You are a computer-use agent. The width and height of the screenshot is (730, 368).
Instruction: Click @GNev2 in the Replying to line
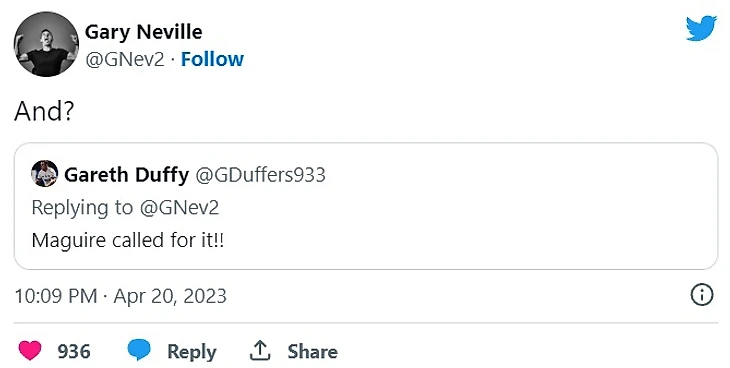coord(179,207)
